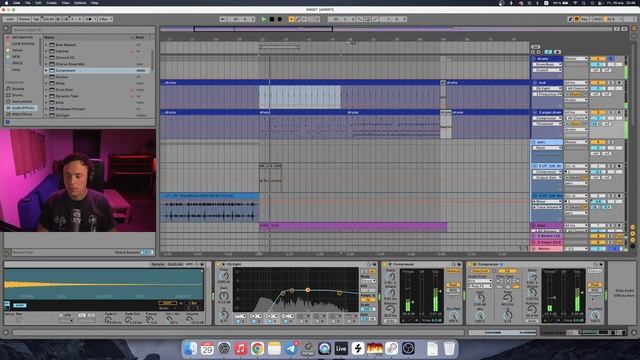Click EQ Eight Freq knob
Image resolution: width=640 pixels, height=360 pixels.
coord(224,276)
